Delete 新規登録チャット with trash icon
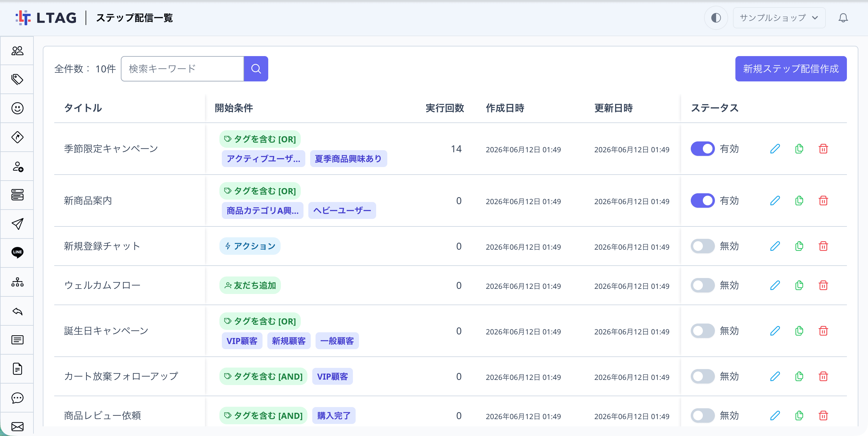868x436 pixels. 823,246
